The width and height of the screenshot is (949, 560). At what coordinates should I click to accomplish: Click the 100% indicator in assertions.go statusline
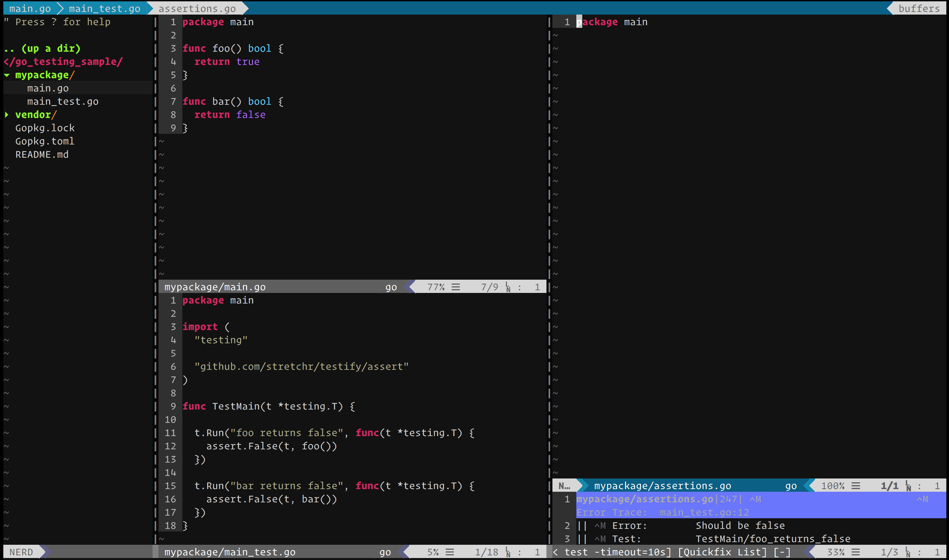click(833, 486)
